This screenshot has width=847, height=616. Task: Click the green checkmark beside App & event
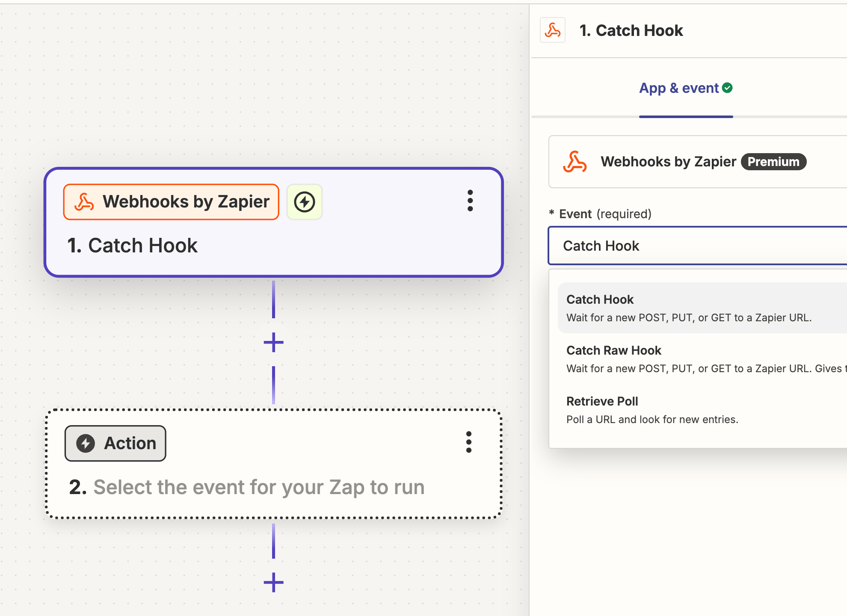coord(727,88)
